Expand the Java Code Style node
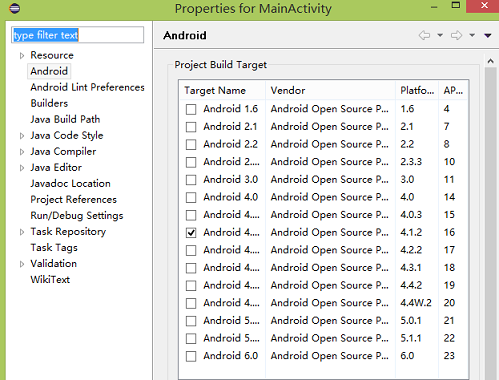Image resolution: width=499 pixels, height=380 pixels. coord(22,136)
